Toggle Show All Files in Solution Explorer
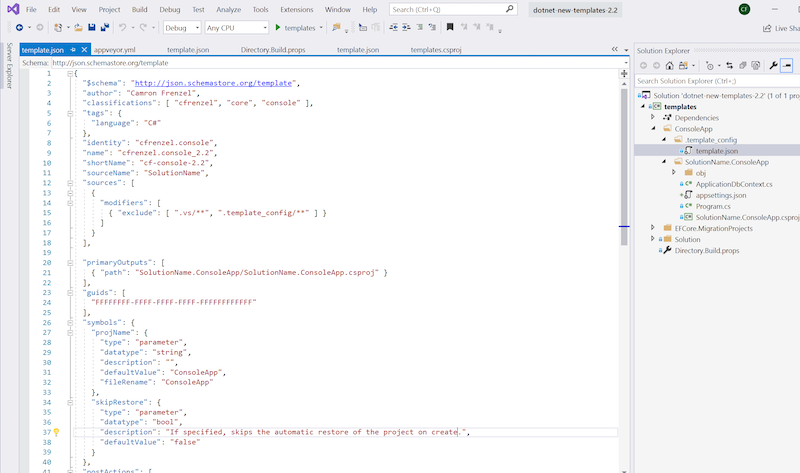 [755, 65]
